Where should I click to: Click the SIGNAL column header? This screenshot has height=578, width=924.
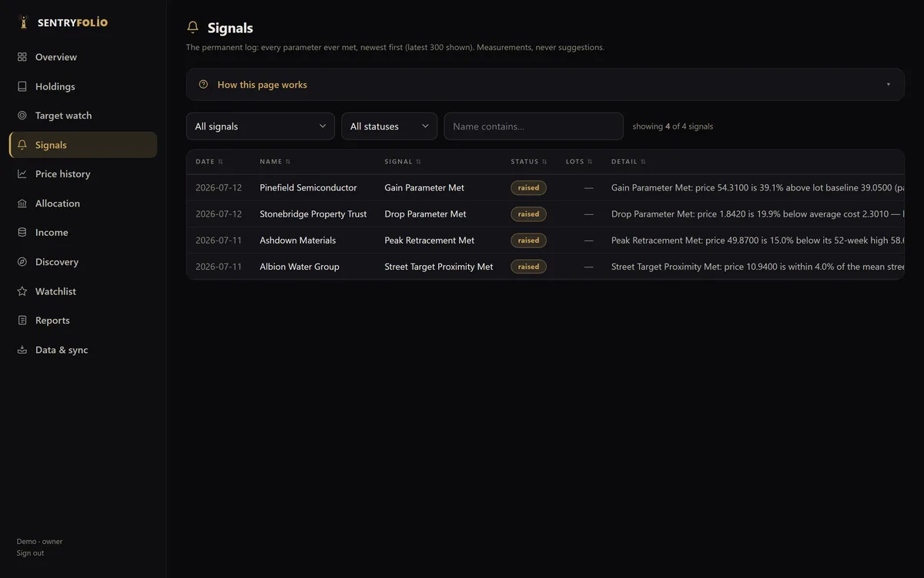pyautogui.click(x=403, y=162)
